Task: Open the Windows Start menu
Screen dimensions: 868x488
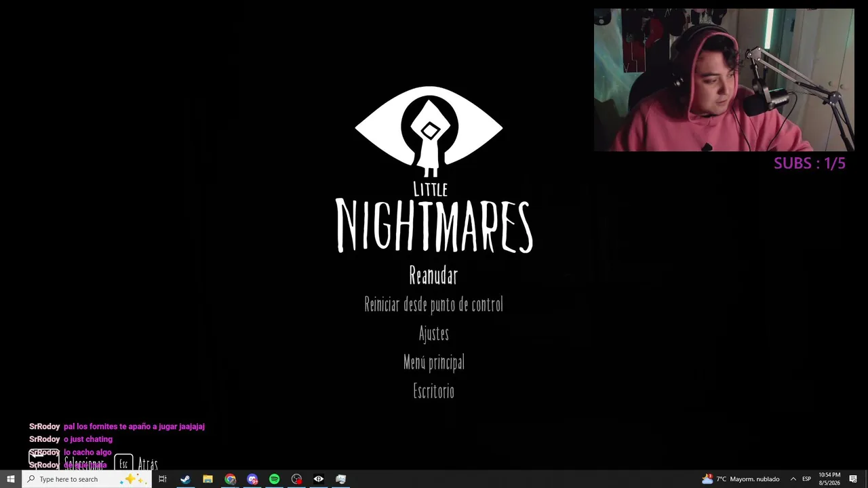Action: pos(10,479)
